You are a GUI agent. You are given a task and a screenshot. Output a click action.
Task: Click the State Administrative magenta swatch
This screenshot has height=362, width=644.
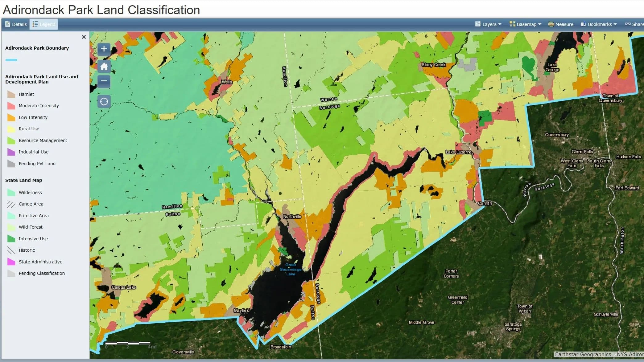pos(11,262)
